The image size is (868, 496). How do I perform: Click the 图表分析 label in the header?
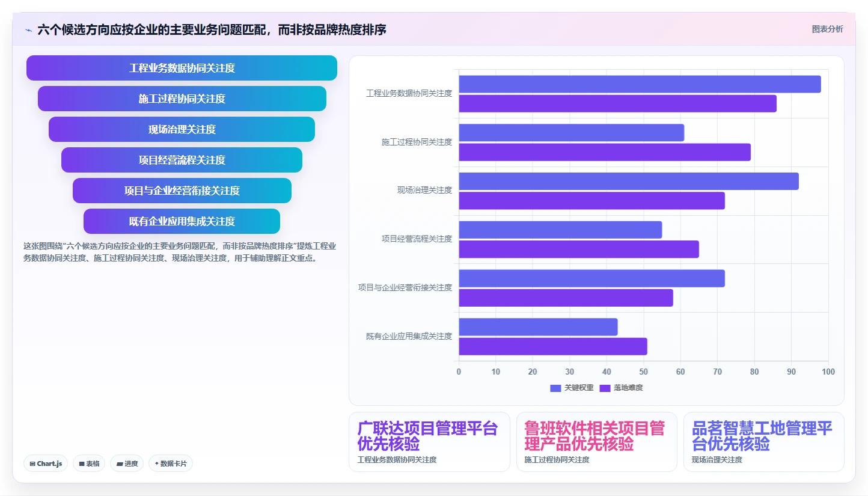pos(827,29)
